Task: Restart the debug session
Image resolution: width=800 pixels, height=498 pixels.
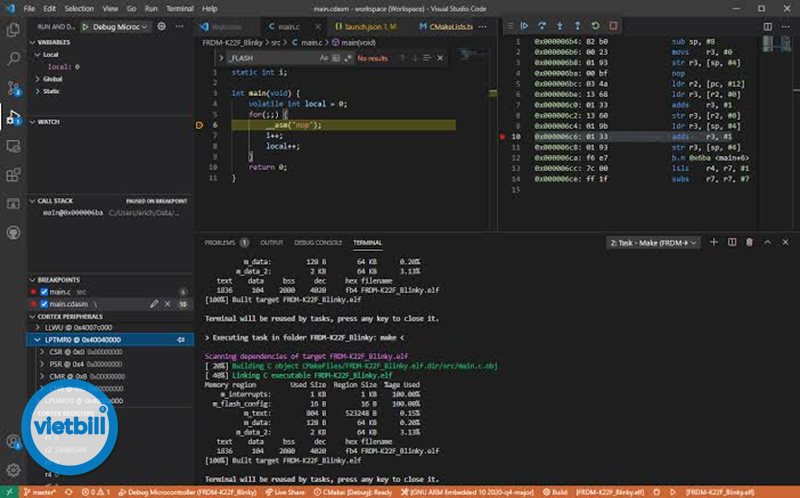Action: point(595,26)
